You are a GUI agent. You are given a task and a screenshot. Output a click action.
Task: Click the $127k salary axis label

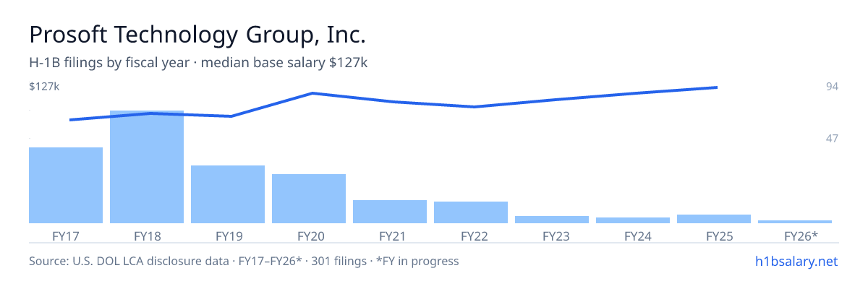(44, 87)
